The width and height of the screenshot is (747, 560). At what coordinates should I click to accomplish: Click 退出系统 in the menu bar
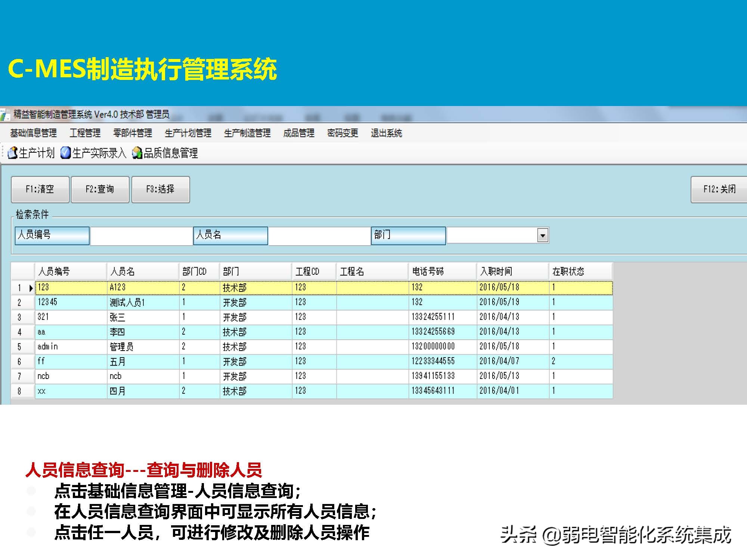pyautogui.click(x=386, y=133)
